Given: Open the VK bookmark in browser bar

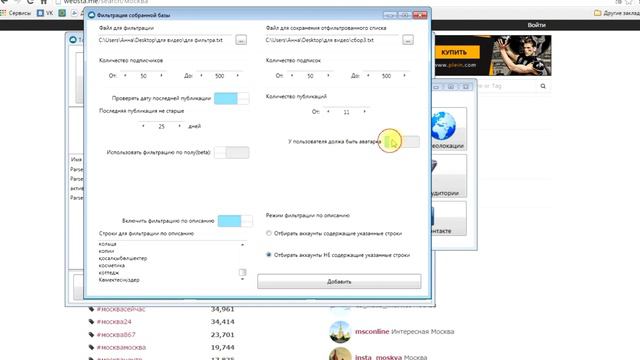Looking at the screenshot, I should point(45,13).
